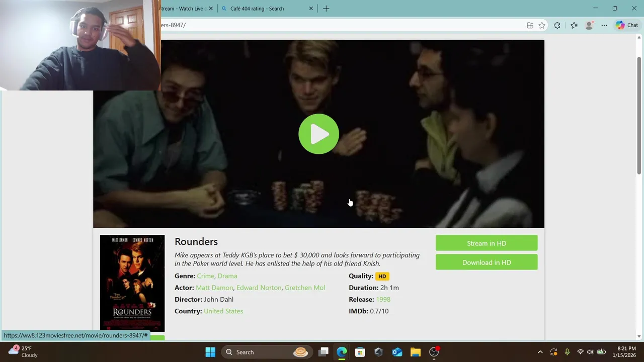Image resolution: width=644 pixels, height=362 pixels.
Task: Click the battery status tray icon
Action: (x=601, y=352)
